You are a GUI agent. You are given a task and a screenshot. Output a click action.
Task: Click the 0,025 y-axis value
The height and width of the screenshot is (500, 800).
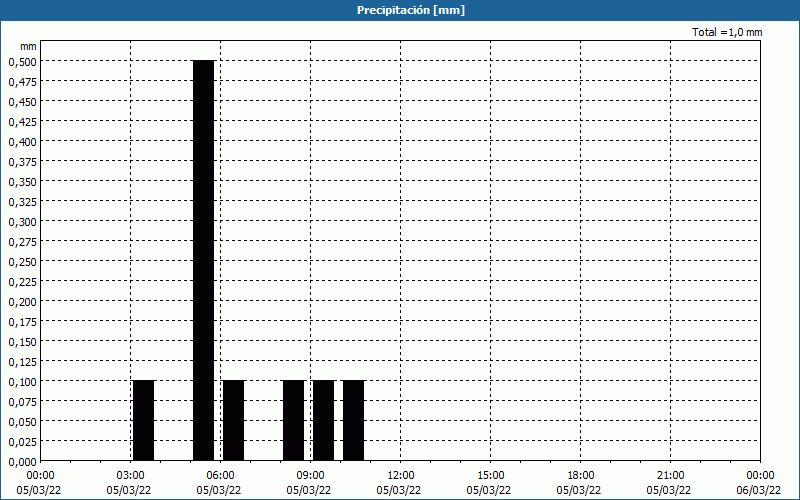(22, 442)
